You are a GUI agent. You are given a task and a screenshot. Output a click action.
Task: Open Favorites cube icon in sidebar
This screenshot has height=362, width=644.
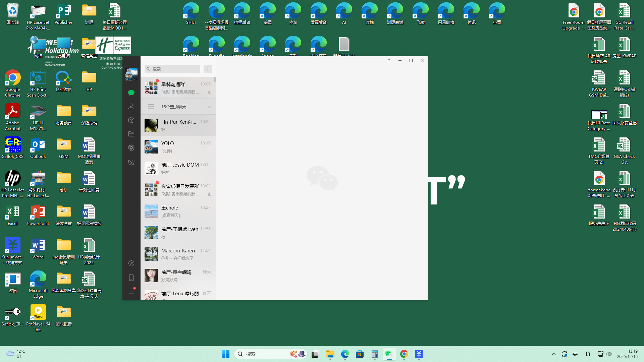tap(131, 120)
